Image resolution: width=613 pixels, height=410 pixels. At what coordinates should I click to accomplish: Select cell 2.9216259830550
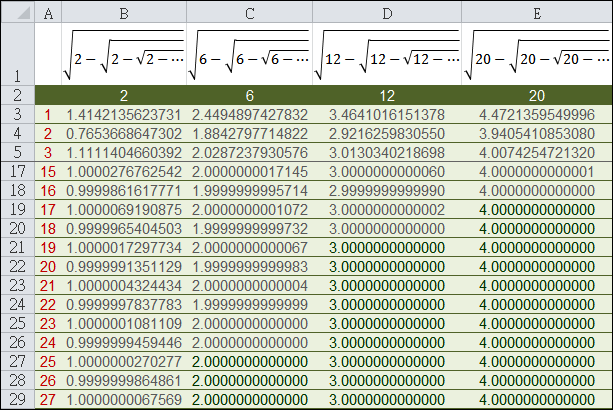[387, 134]
